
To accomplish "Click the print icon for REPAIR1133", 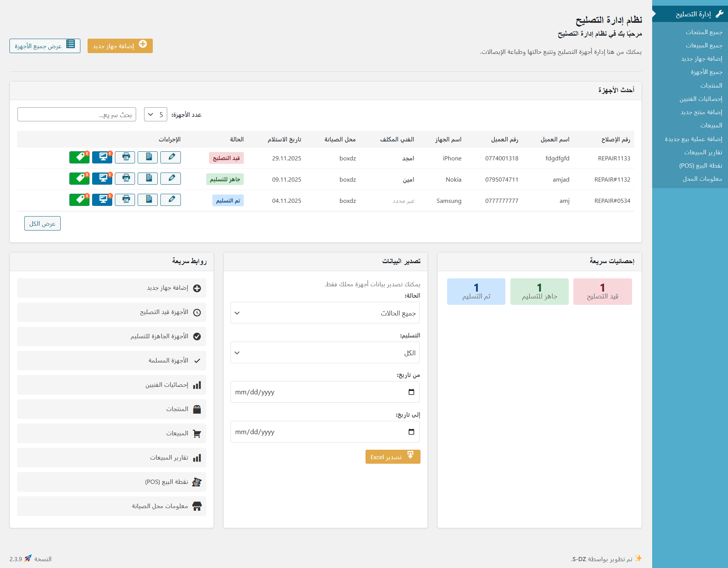I will [125, 157].
